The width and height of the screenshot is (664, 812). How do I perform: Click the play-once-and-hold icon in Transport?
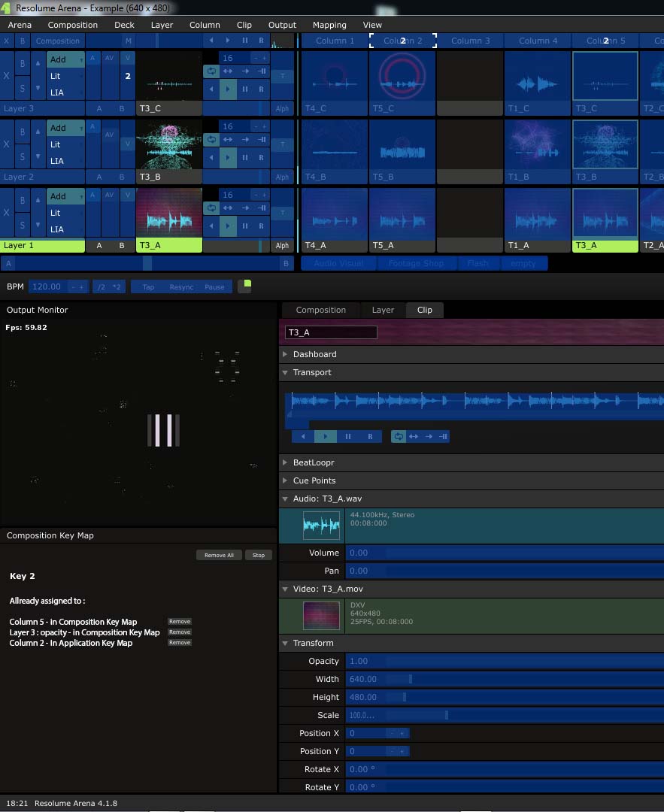coord(442,436)
